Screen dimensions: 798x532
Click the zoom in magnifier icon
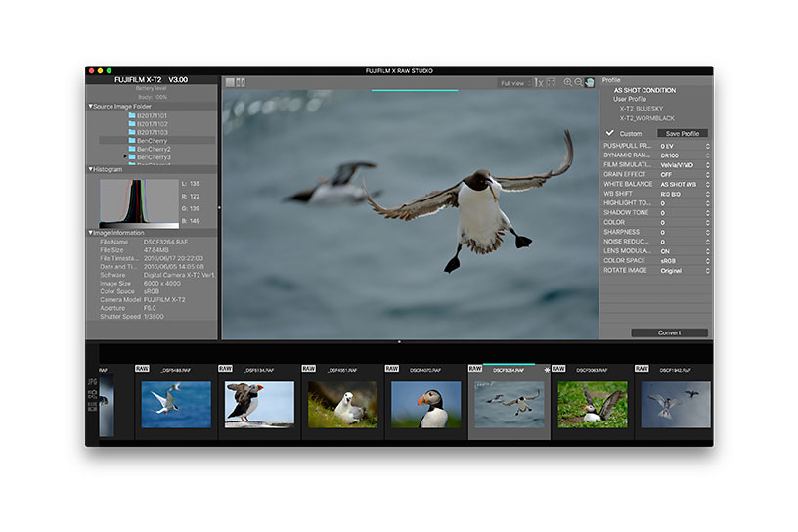tap(568, 83)
